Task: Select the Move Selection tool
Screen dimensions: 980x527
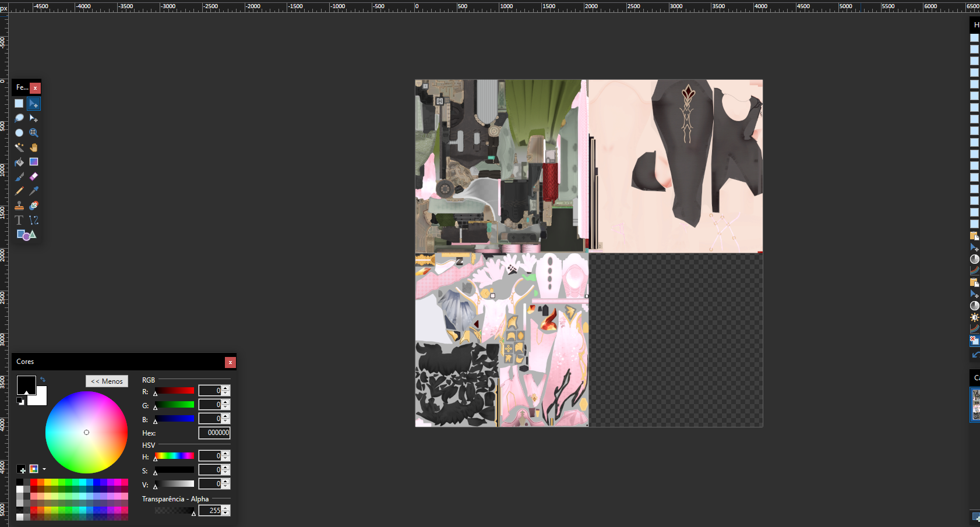Action: click(34, 118)
